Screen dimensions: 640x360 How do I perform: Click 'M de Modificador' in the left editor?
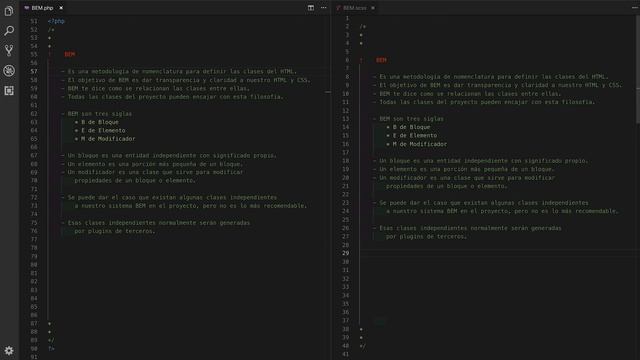click(x=108, y=139)
